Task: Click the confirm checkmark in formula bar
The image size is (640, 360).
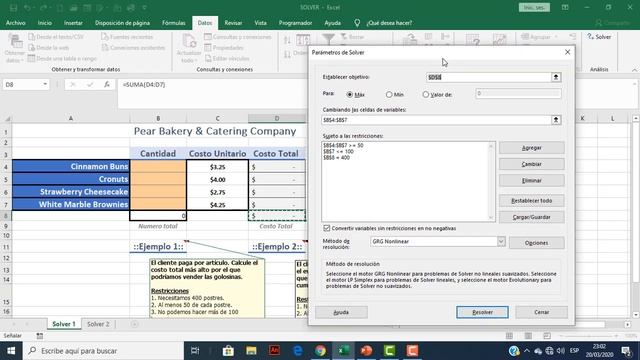Action: (x=90, y=84)
